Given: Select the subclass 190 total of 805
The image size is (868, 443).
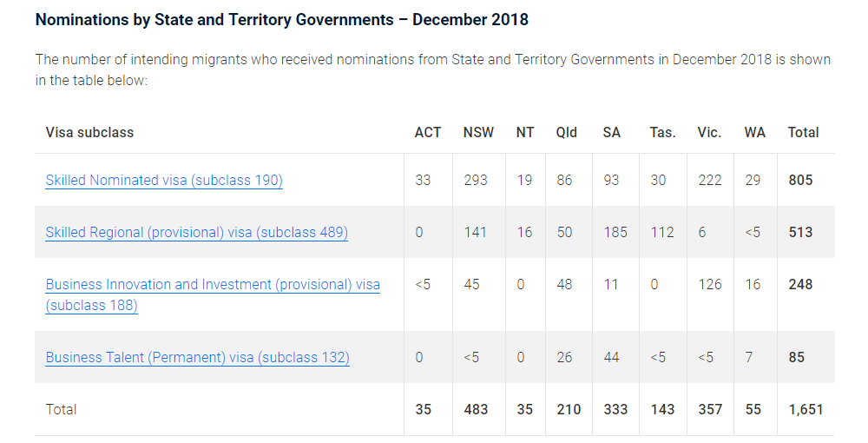Looking at the screenshot, I should [x=800, y=181].
